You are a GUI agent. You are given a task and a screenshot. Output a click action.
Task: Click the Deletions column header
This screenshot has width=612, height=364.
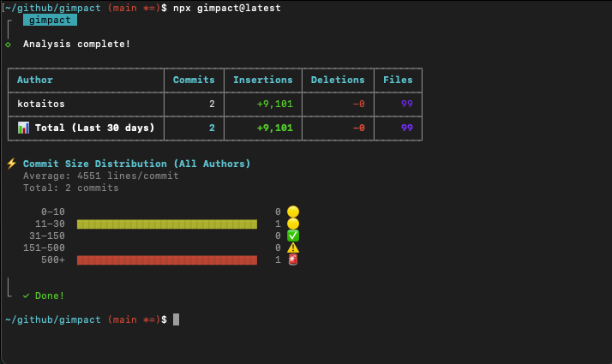click(338, 80)
